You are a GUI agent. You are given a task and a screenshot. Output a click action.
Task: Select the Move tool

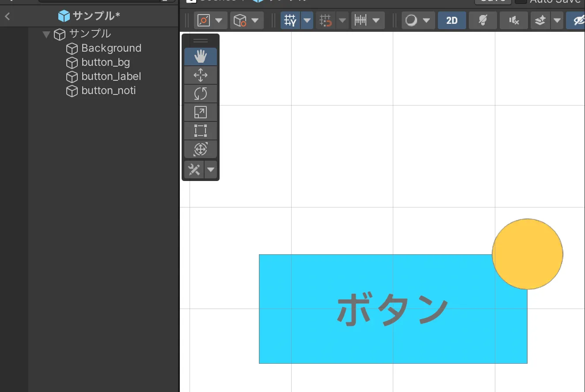tap(200, 75)
